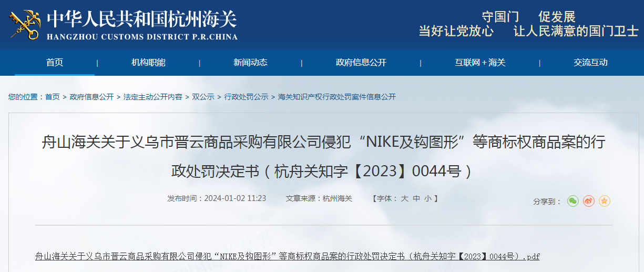Set font size to 小
The image size is (644, 272).
(x=428, y=198)
